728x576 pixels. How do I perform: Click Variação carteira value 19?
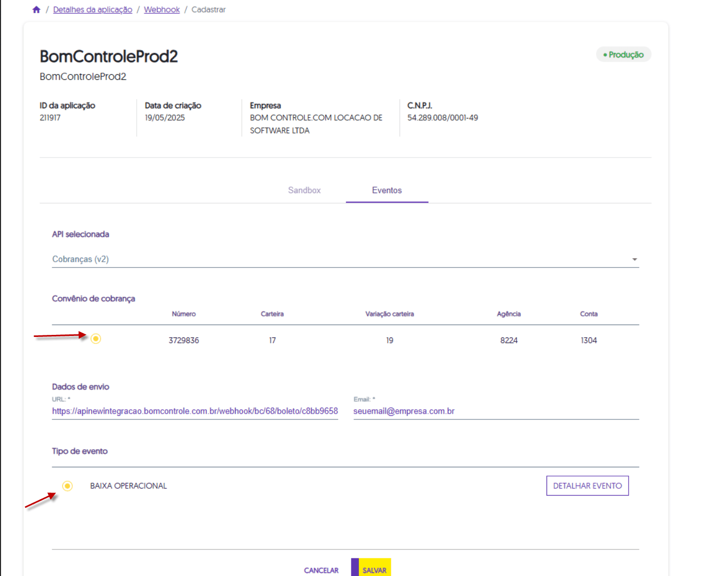(390, 341)
